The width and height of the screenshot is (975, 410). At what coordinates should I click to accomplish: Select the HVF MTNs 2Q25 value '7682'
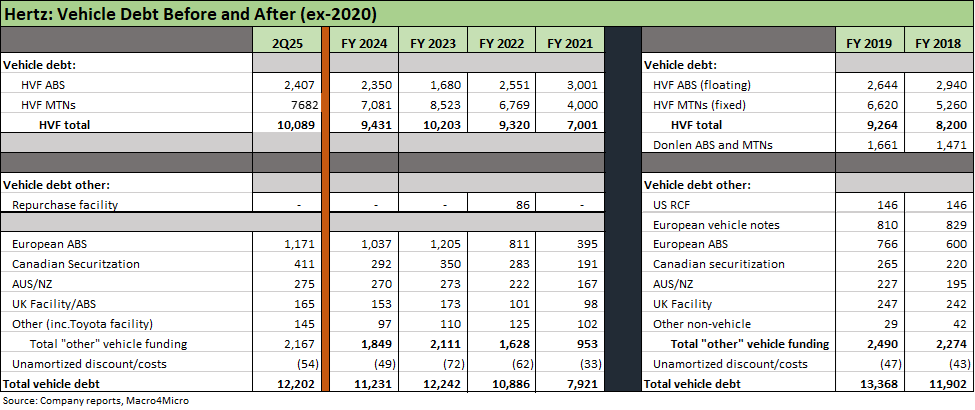coord(303,105)
